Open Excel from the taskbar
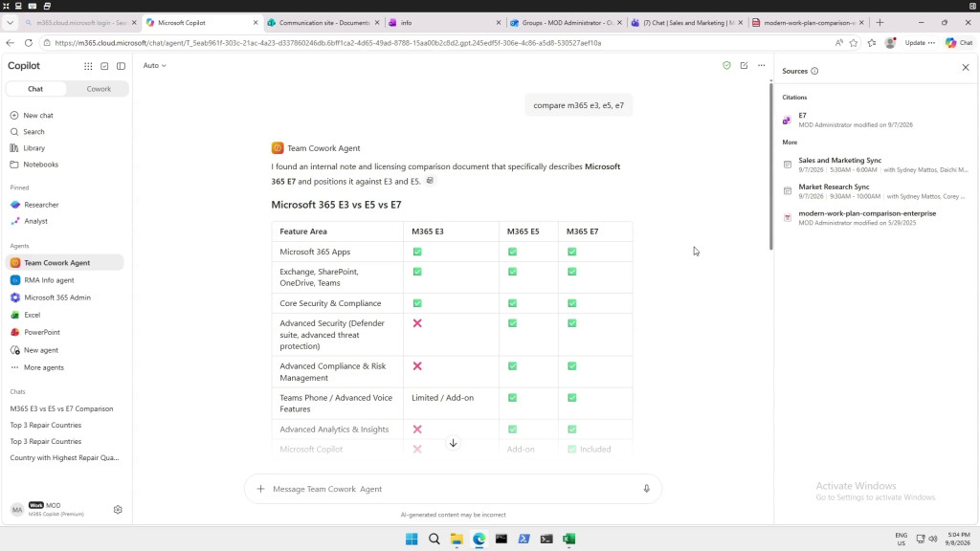Screen dimensions: 980x551 [568, 540]
